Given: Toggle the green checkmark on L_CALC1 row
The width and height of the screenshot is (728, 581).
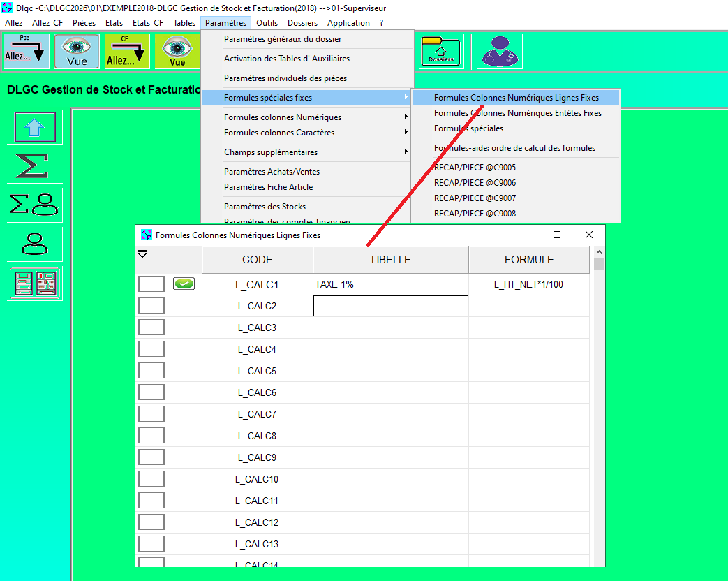Looking at the screenshot, I should (184, 284).
